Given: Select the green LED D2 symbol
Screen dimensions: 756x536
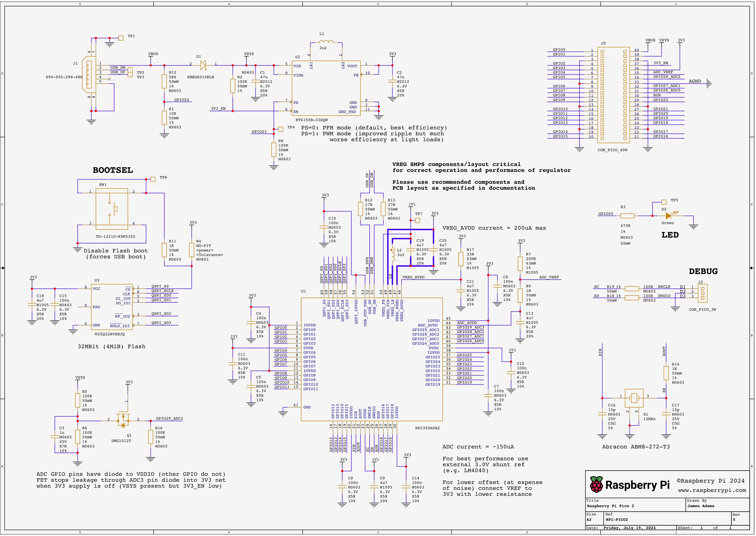Looking at the screenshot, I should [668, 216].
